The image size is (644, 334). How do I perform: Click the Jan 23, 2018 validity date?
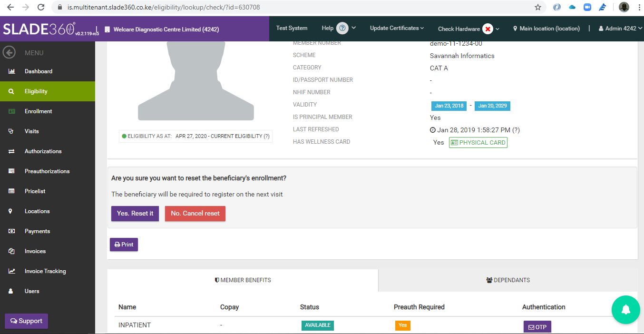(449, 106)
